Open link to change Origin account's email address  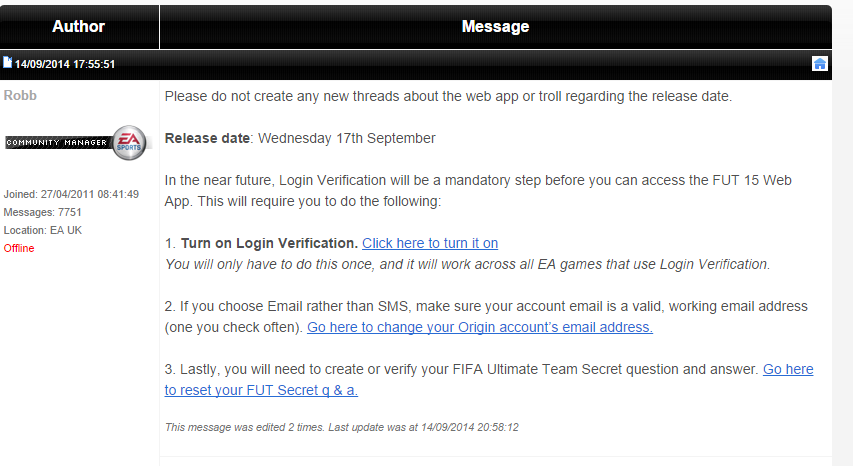(x=480, y=327)
